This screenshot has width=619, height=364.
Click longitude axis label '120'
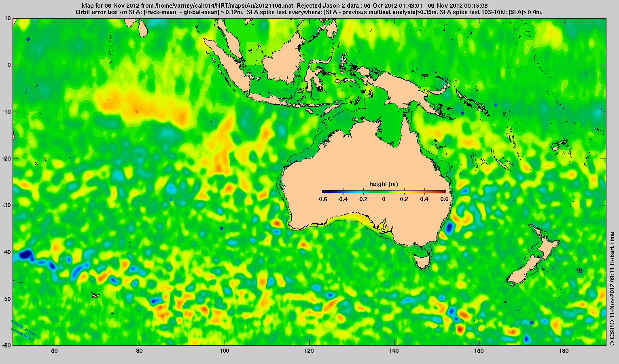click(x=309, y=351)
